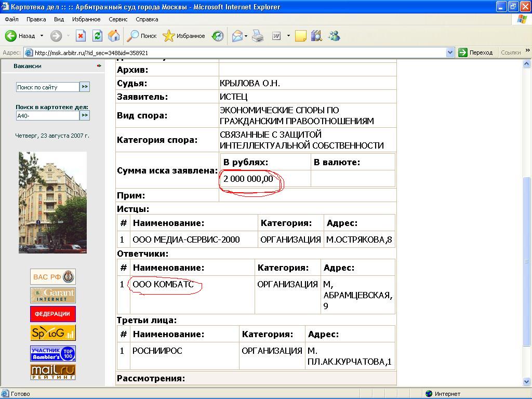Screen dimensions: 532x399
Task: Open the yellow note Discuss icon
Action: click(x=301, y=36)
